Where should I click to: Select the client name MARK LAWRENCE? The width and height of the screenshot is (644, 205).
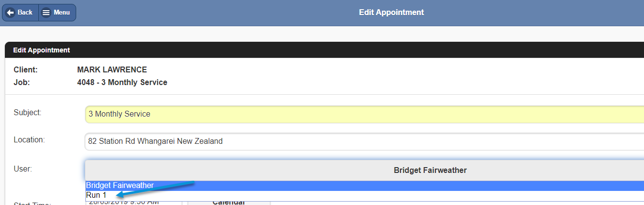(112, 70)
